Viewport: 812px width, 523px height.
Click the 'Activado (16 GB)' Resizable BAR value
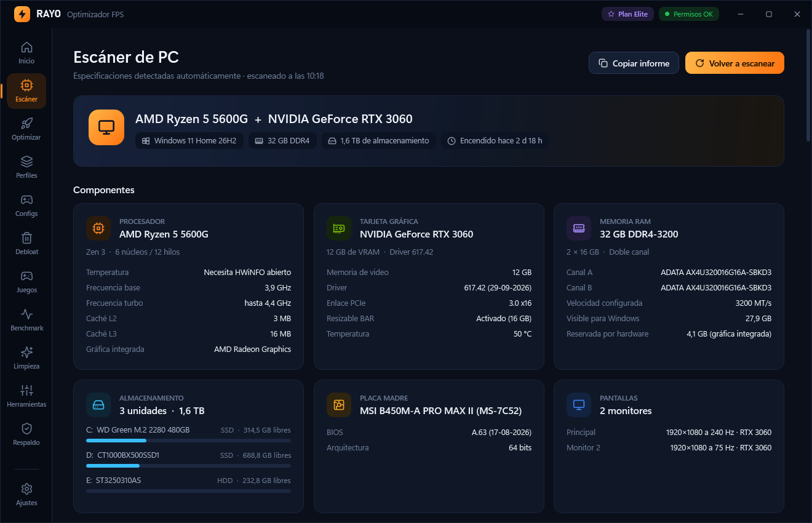504,319
